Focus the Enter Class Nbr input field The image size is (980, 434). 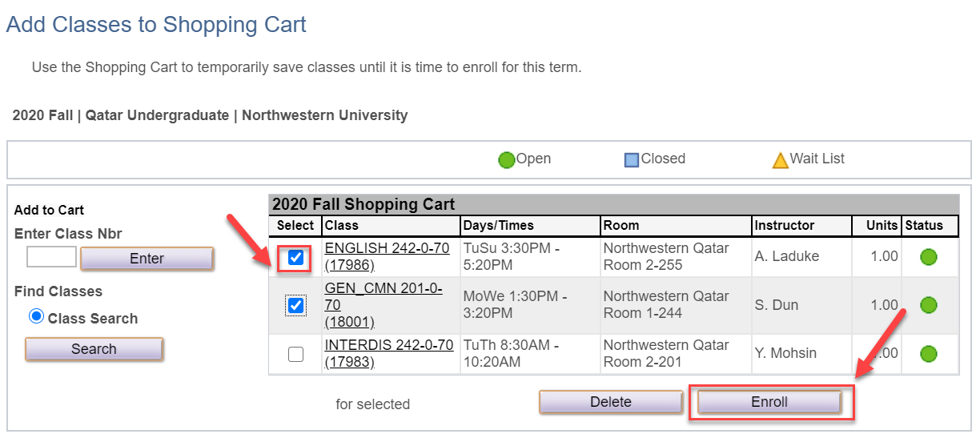[x=51, y=257]
